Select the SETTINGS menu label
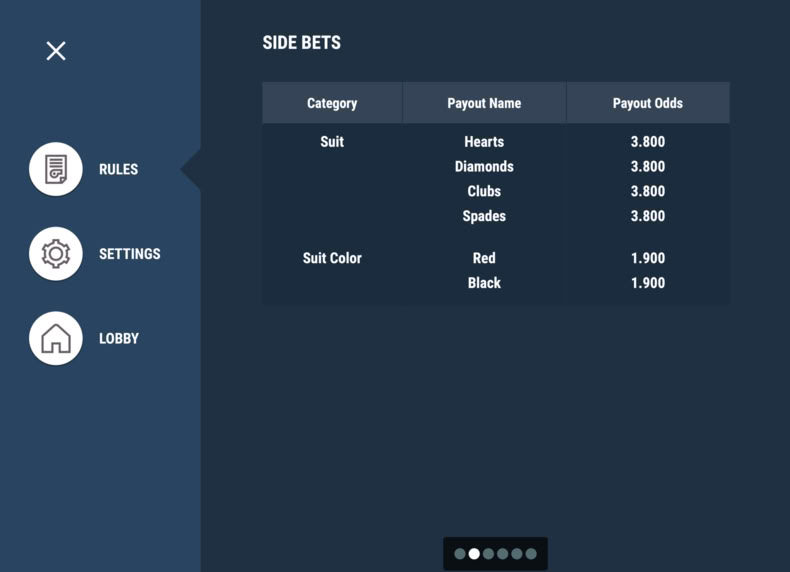 [129, 254]
